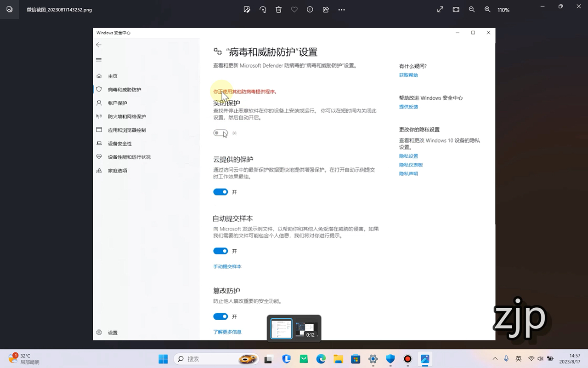Viewport: 588px width, 368px height.
Task: Select the first filmstrip thumbnail
Action: (281, 328)
